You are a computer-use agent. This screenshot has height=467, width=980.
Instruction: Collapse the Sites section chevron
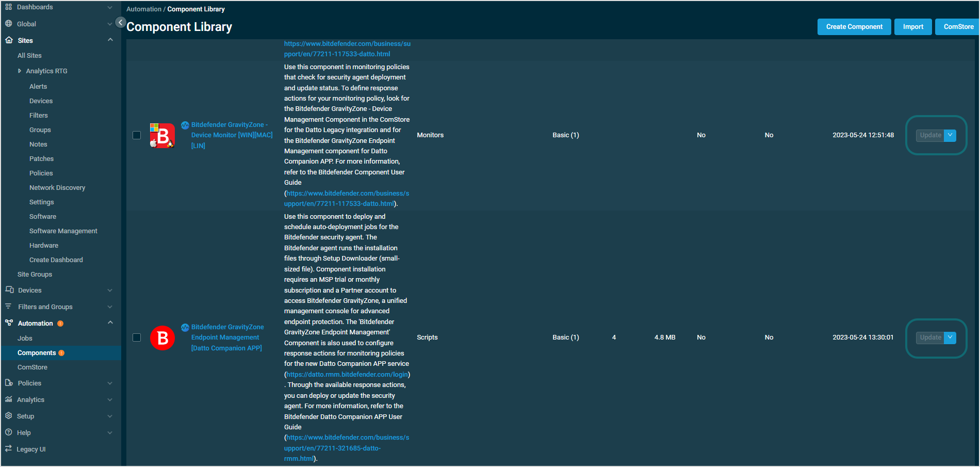point(110,39)
